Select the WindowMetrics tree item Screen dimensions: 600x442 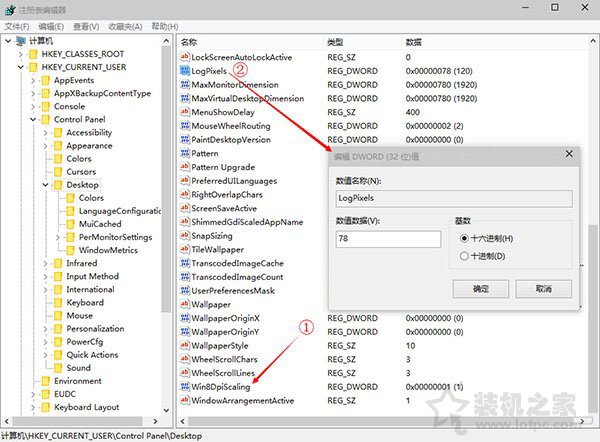click(x=108, y=250)
